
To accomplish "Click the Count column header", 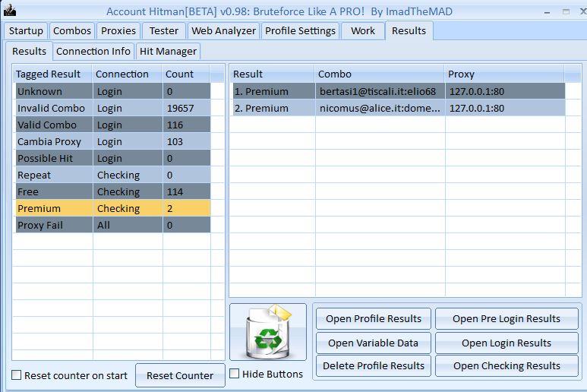I will (185, 74).
